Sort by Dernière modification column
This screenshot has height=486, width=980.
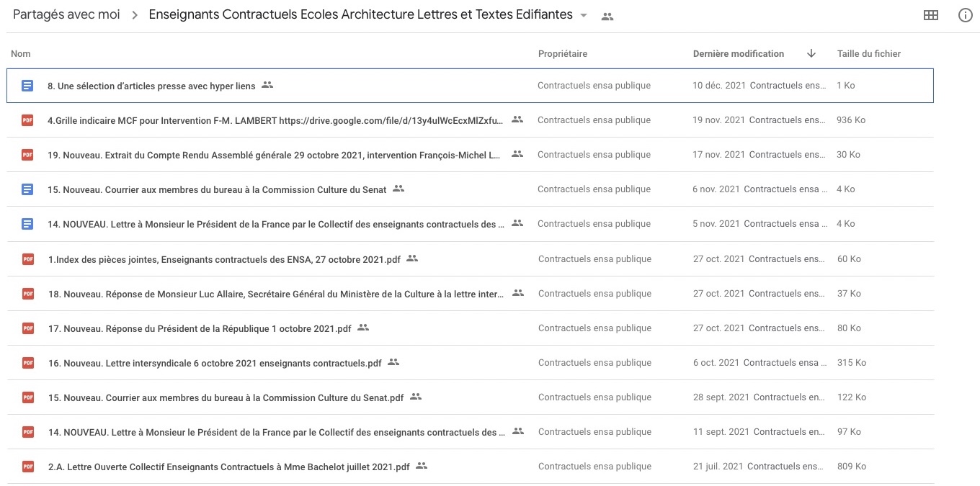(738, 53)
